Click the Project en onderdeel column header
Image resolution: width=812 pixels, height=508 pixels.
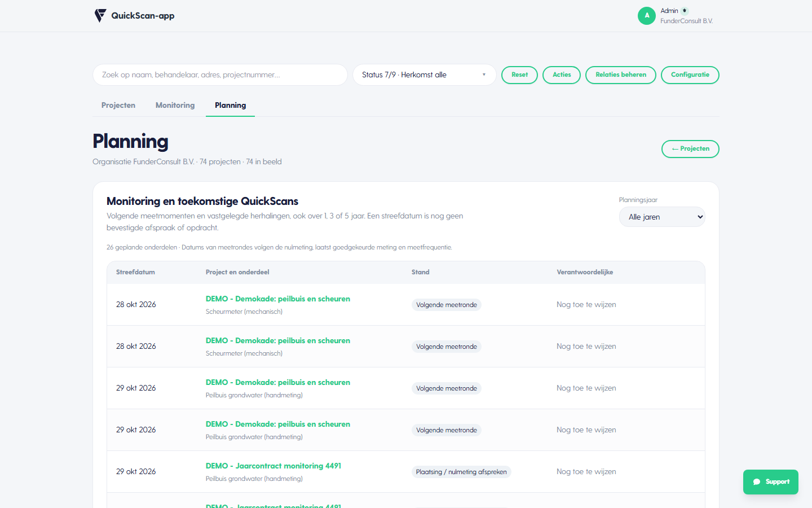pos(237,272)
